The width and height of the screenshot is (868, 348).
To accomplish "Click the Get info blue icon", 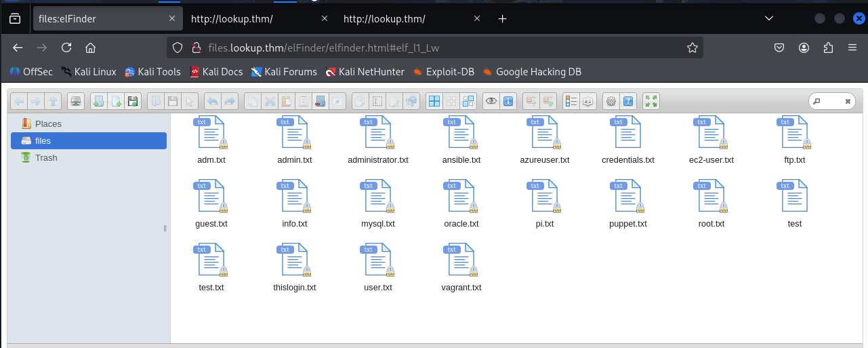I will (x=508, y=102).
